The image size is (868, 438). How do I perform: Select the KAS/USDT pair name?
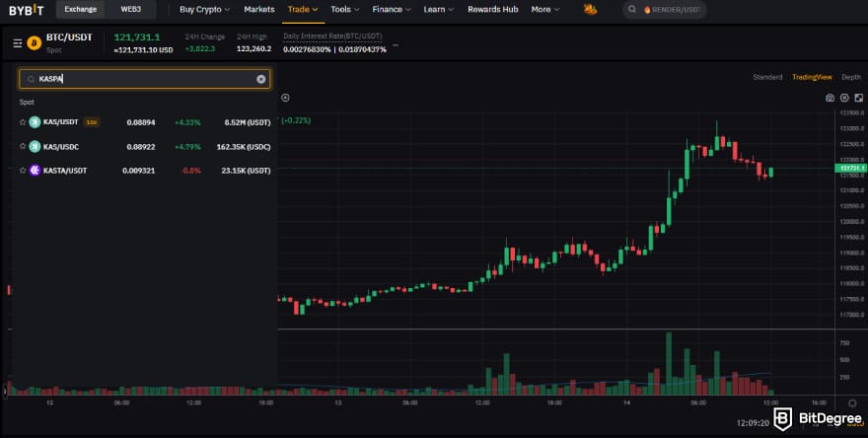[x=61, y=121]
